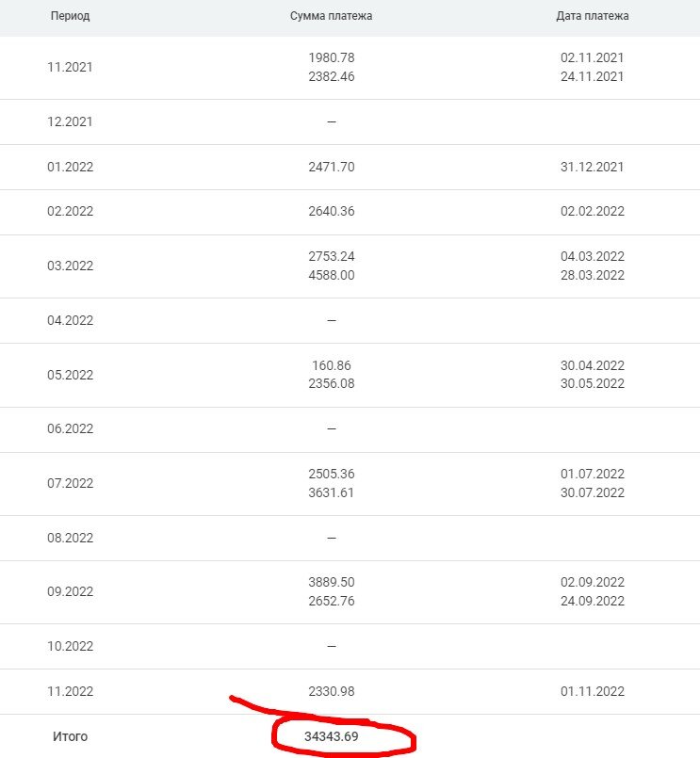Select the 12.2021 period cell
Screen dimensions: 700x758
[70, 121]
